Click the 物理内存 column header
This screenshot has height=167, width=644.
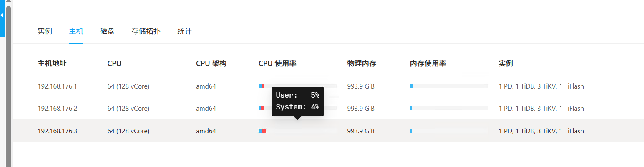[362, 63]
